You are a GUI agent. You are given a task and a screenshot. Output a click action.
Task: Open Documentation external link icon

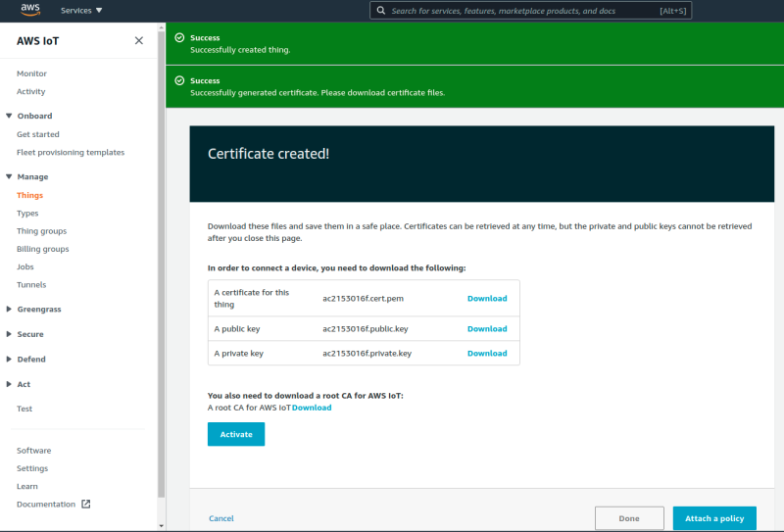pyautogui.click(x=86, y=504)
